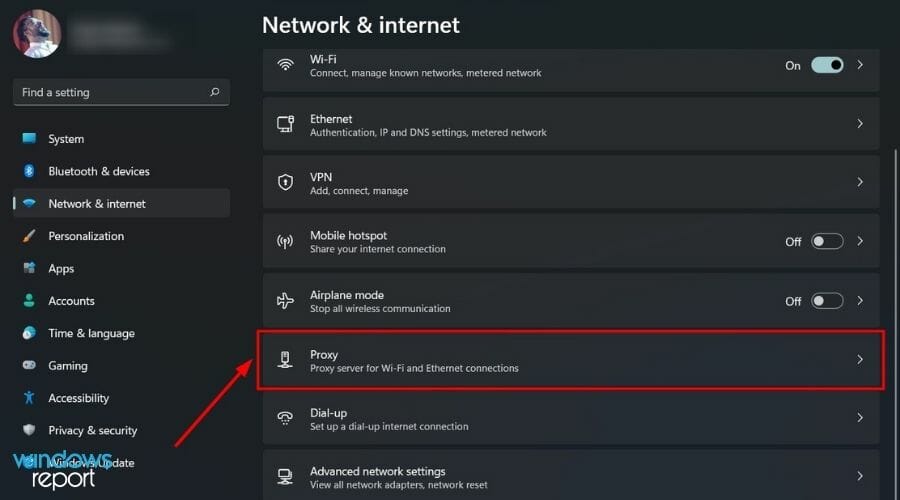Open the Apps settings page

coord(61,268)
